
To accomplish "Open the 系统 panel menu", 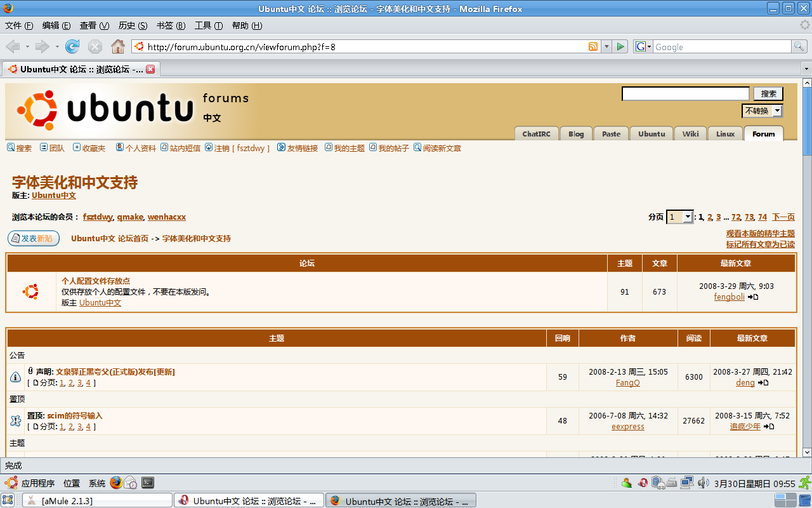I will [x=97, y=483].
